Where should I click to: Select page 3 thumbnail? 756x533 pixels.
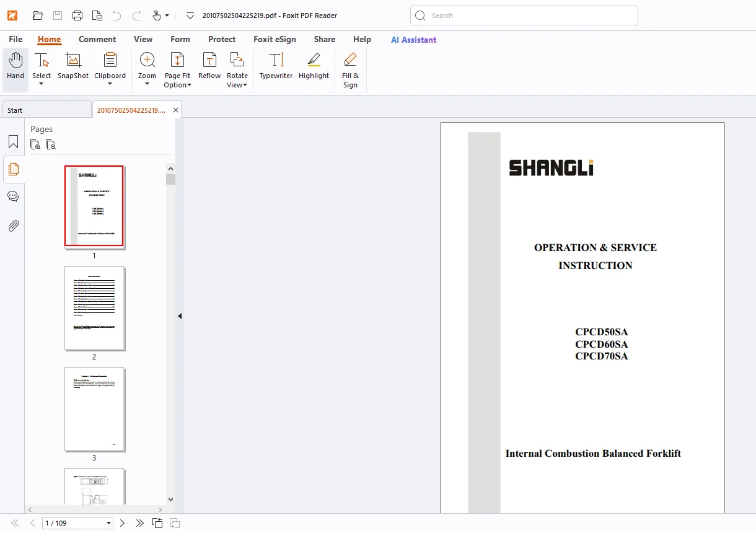(94, 409)
